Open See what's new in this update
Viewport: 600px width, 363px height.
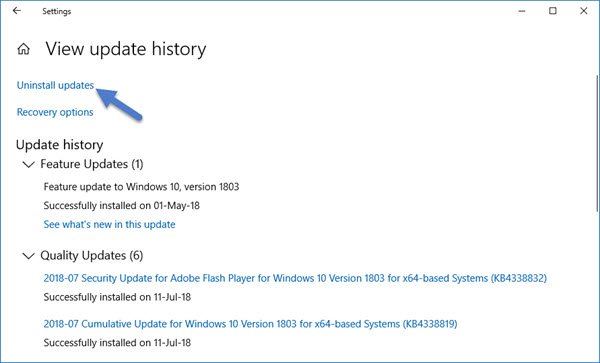pyautogui.click(x=109, y=224)
